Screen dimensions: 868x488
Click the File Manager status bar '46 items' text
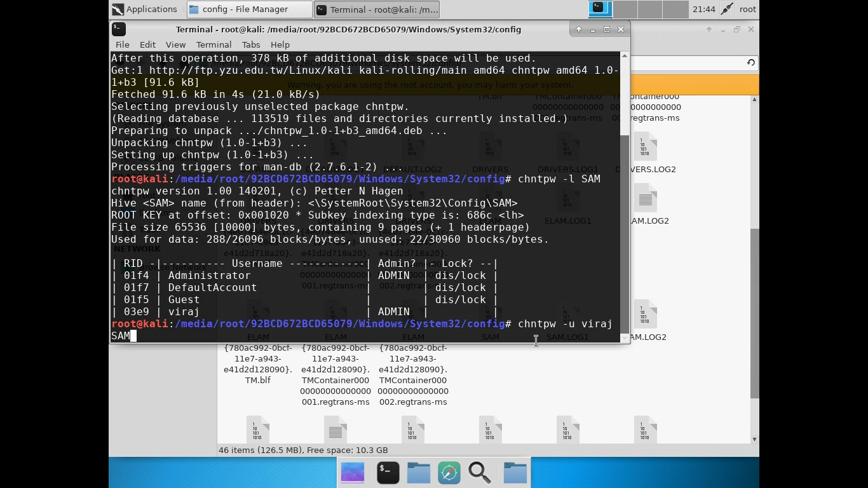(303, 450)
